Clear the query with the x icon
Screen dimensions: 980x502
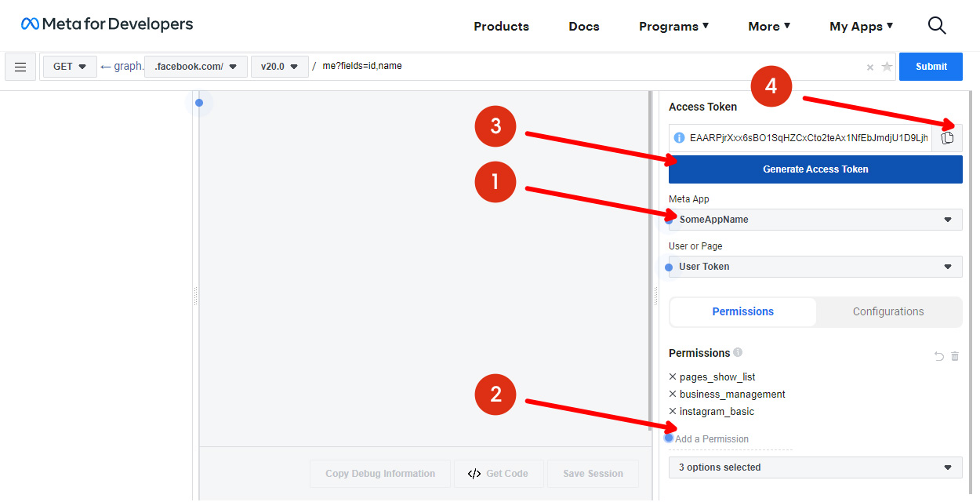(870, 67)
